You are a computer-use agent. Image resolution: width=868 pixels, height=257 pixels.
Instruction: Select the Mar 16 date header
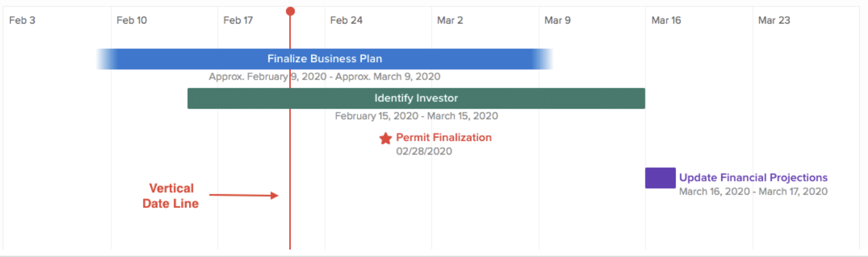point(667,20)
